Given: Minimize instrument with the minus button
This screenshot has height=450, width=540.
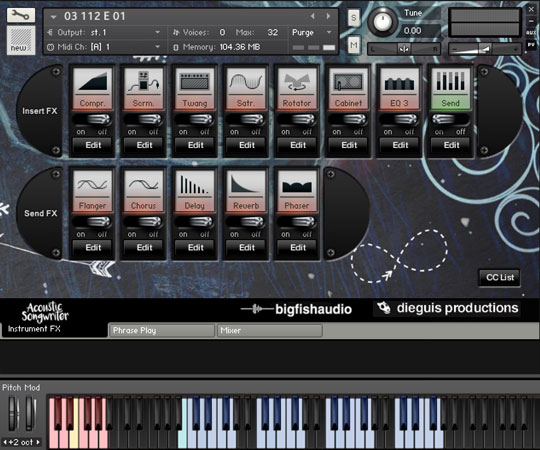Looking at the screenshot, I should pyautogui.click(x=531, y=21).
